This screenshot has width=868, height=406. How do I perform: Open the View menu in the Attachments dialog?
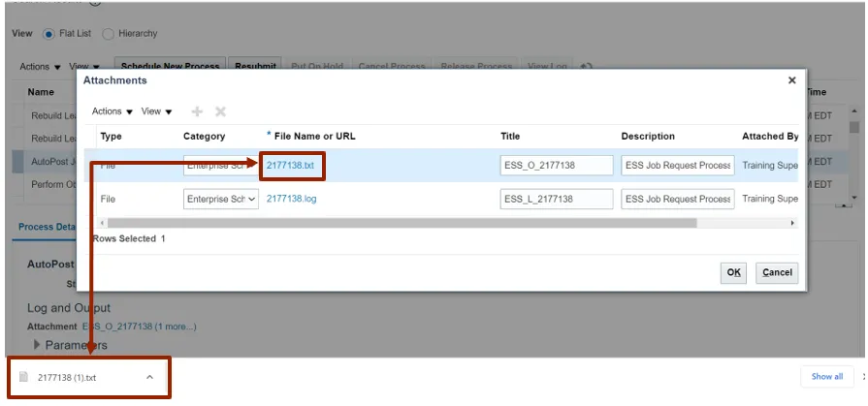pyautogui.click(x=157, y=111)
